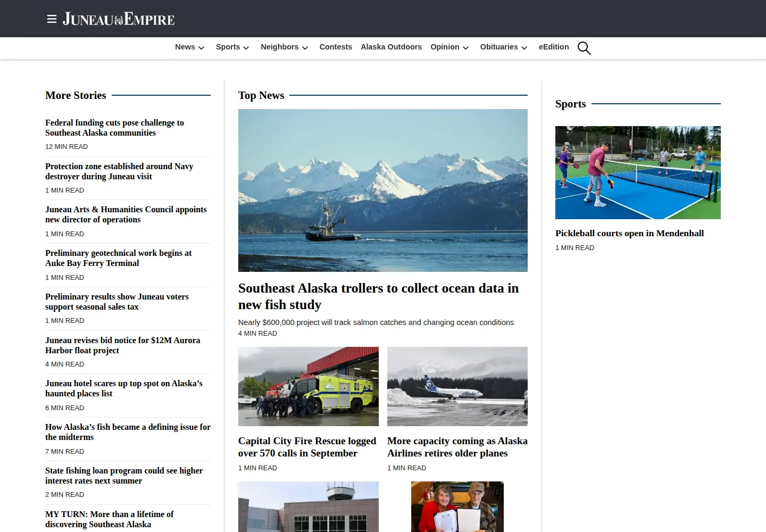Expand the Neighbors dropdown chevron
766x532 pixels.
[305, 48]
